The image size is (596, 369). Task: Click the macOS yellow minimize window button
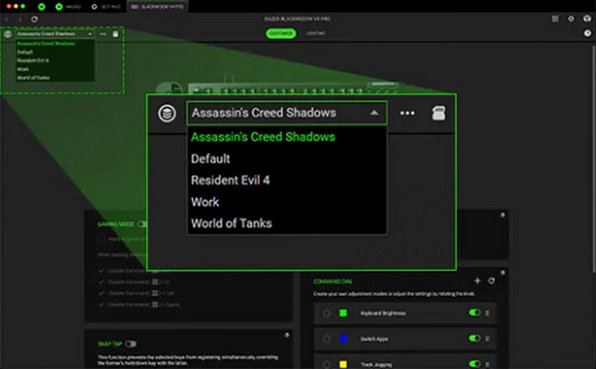point(16,6)
